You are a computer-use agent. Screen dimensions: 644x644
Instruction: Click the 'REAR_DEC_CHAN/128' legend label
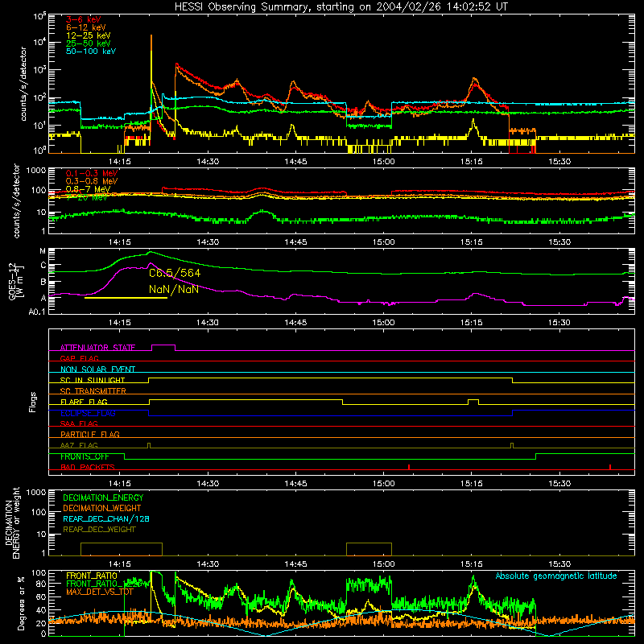pos(106,518)
